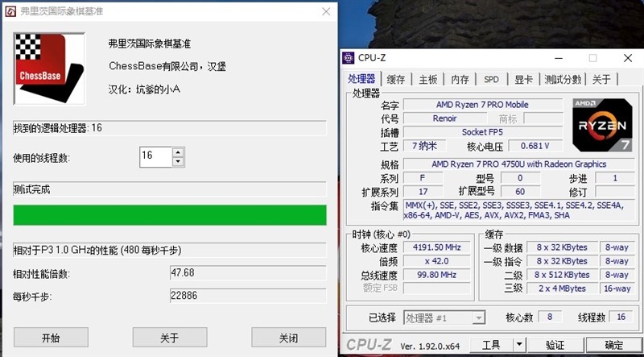The image size is (644, 357).
Task: Click the green benchmark progress bar
Action: point(170,214)
